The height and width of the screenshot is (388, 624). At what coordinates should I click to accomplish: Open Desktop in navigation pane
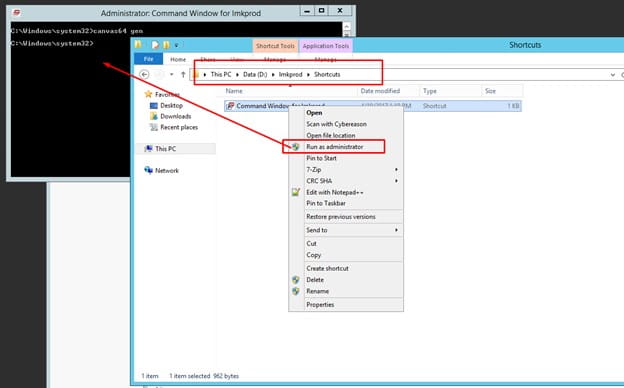tap(172, 105)
